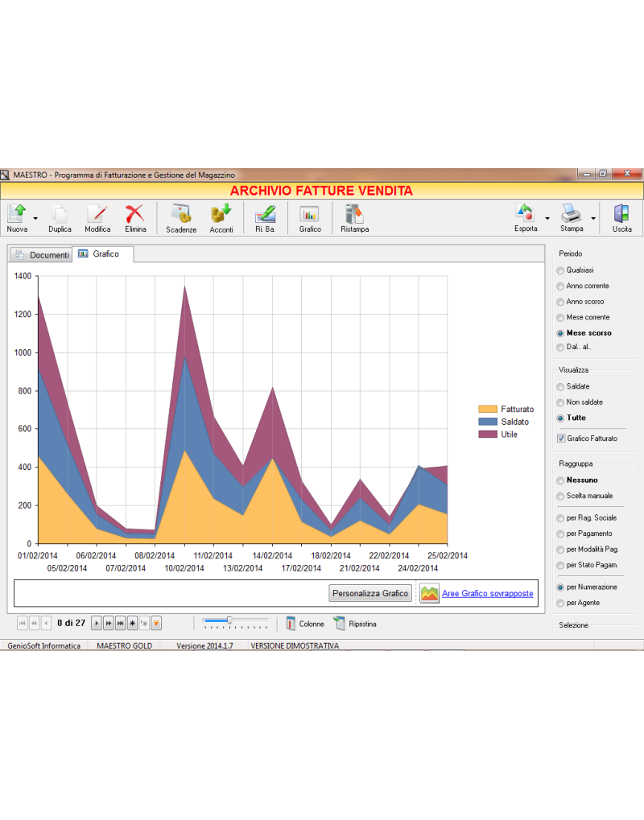Click the Utile legend color swatch
Viewport: 644px width, 820px height.
click(488, 434)
